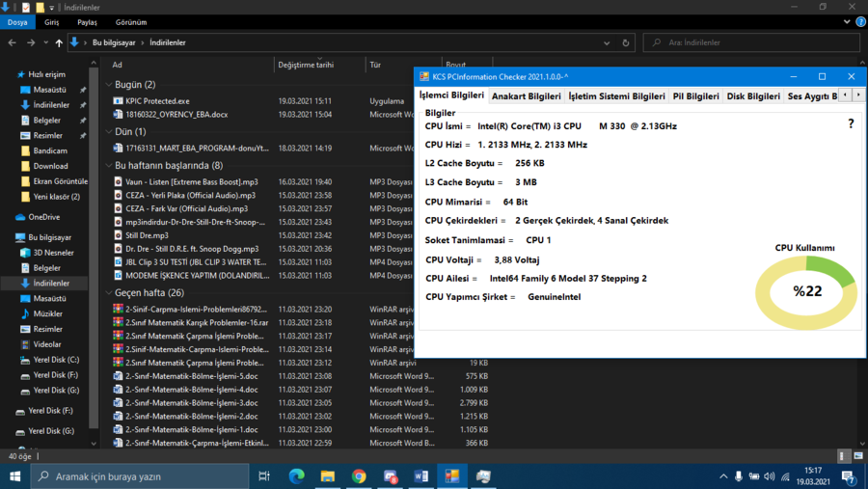Viewport: 868px width, 489px height.
Task: Go up one folder level
Action: 59,43
